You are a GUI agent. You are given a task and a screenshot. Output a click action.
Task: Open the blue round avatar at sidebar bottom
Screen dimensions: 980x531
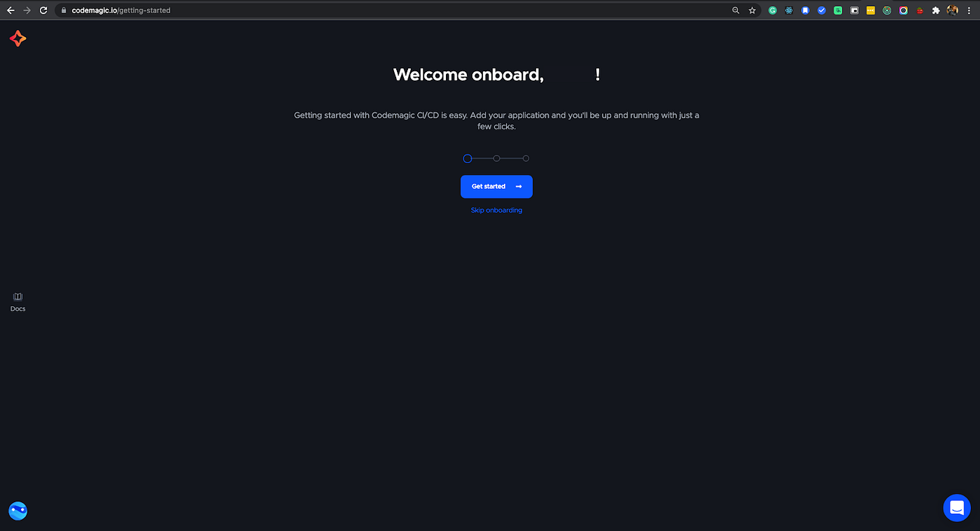point(17,511)
